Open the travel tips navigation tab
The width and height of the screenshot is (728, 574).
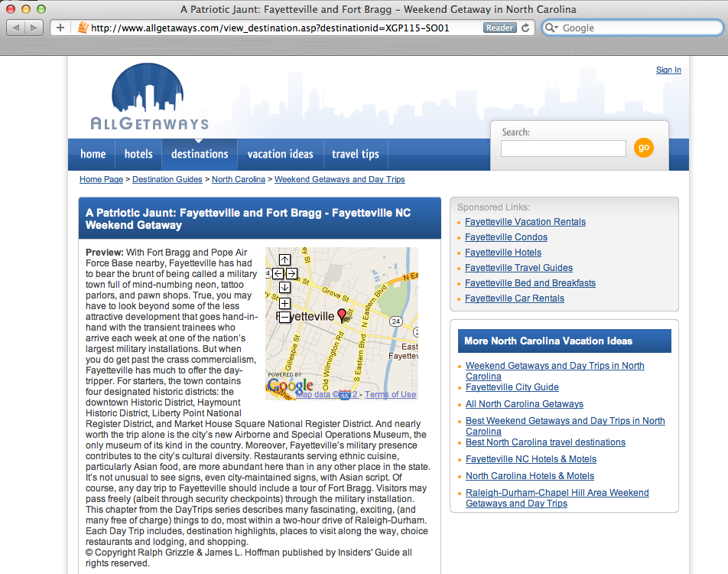point(355,155)
